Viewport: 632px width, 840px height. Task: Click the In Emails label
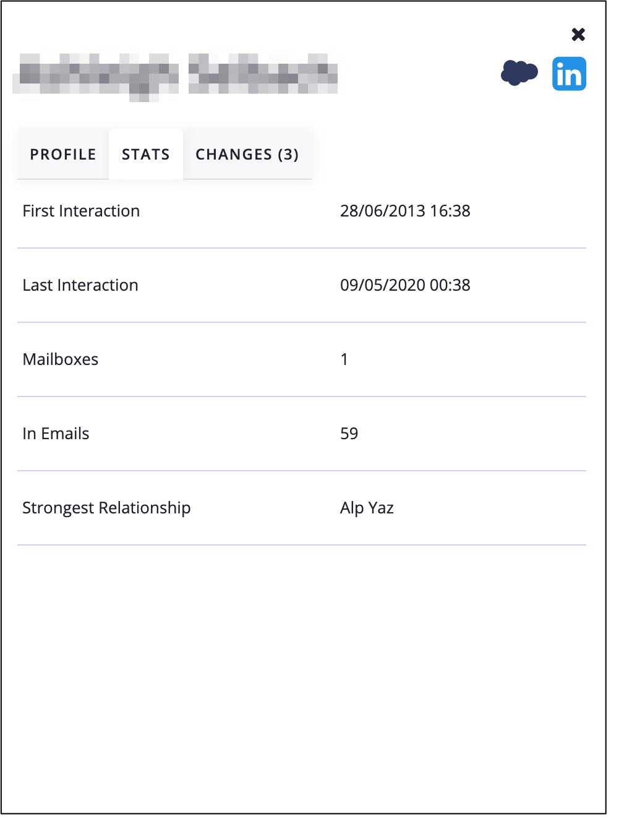pyautogui.click(x=56, y=434)
